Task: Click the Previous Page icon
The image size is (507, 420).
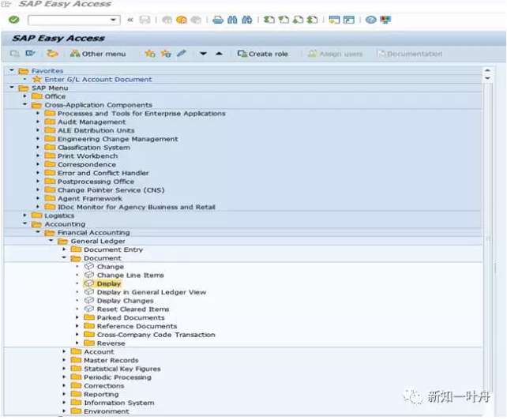Action: [284, 20]
